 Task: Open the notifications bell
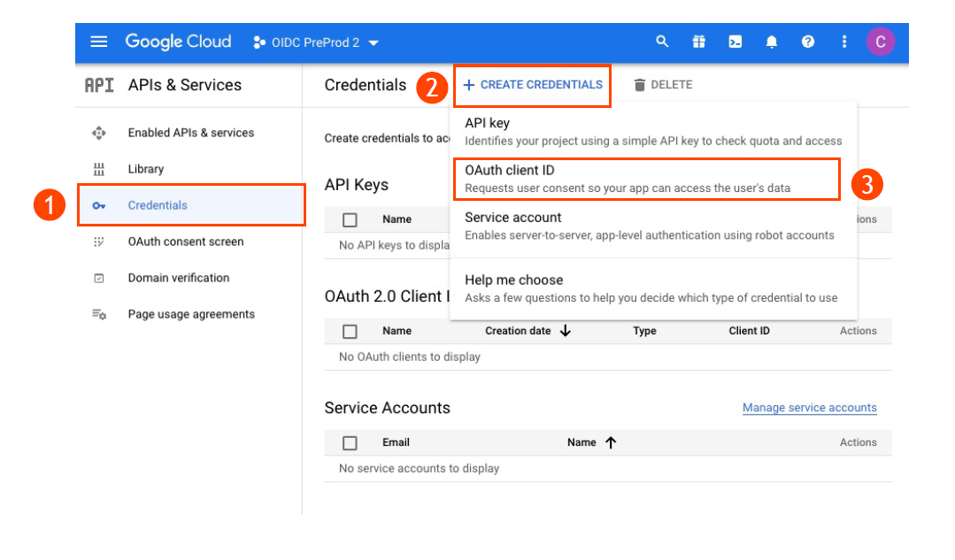tap(772, 42)
